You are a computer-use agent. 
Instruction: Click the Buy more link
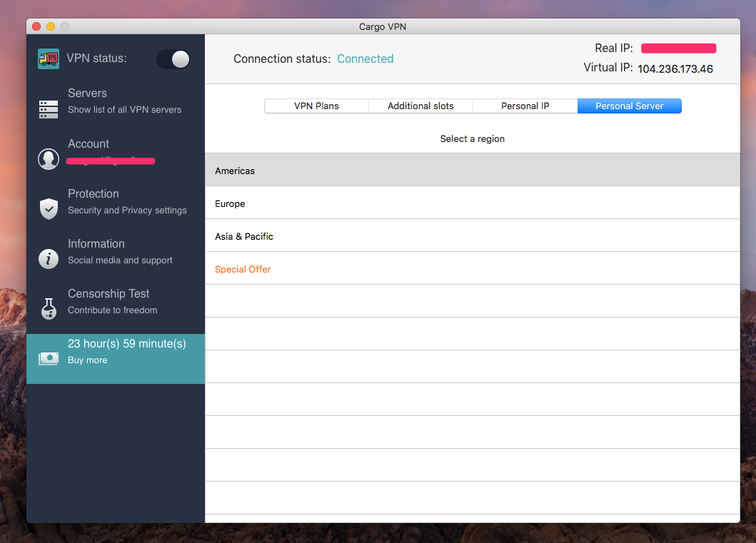tap(87, 360)
